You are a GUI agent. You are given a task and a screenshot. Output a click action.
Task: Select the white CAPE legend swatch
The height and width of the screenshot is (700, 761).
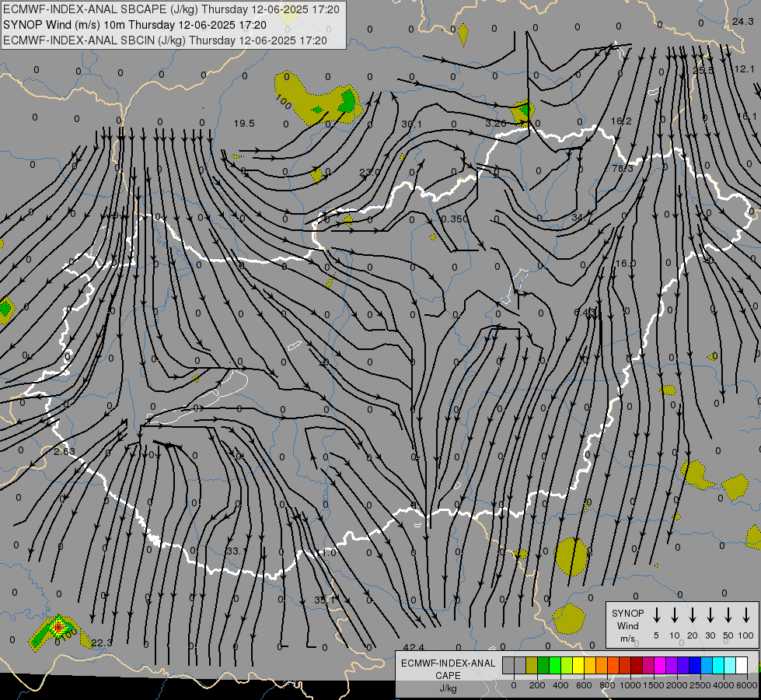742,666
